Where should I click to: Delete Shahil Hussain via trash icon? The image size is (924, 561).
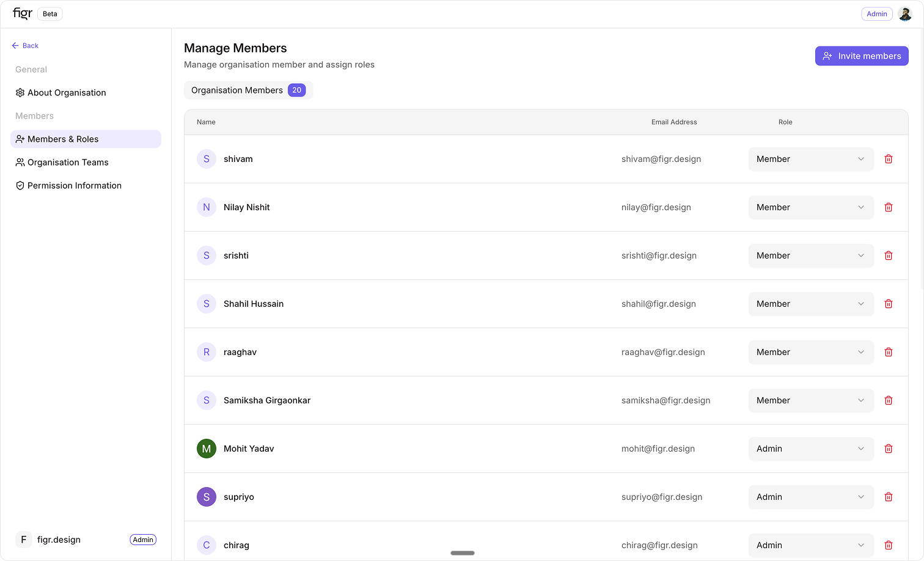coord(889,304)
